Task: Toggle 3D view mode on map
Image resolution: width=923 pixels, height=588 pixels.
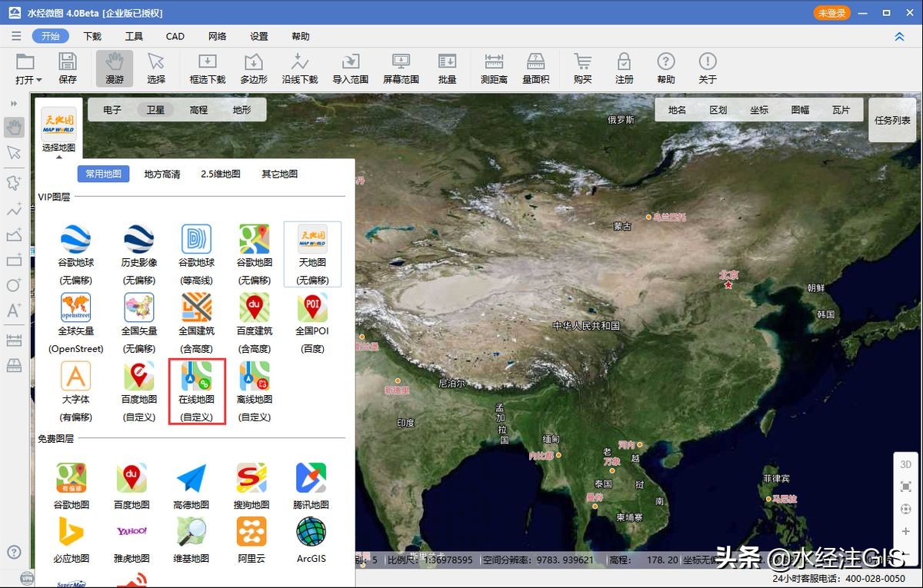Action: 905,464
